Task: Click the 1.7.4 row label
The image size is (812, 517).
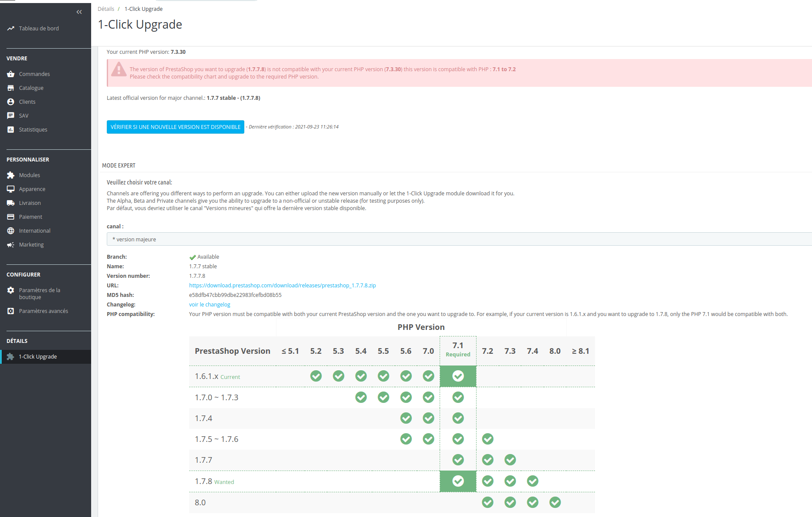Action: coord(204,418)
